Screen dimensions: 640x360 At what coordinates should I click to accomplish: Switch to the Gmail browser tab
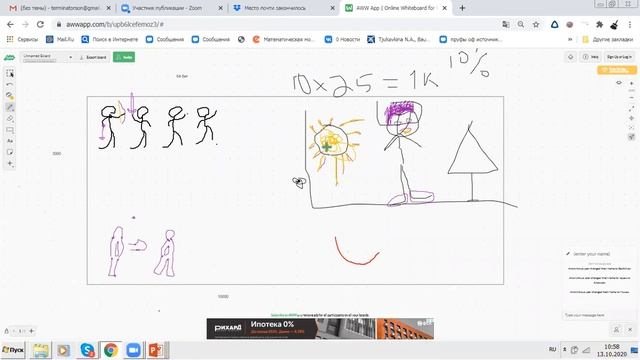tap(60, 8)
